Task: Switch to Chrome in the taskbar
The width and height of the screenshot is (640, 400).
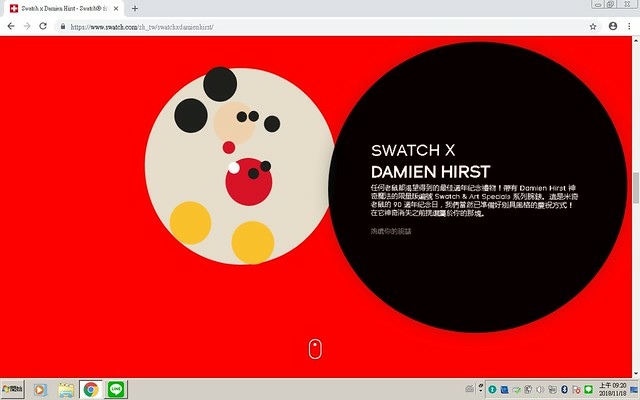Action: pos(91,389)
